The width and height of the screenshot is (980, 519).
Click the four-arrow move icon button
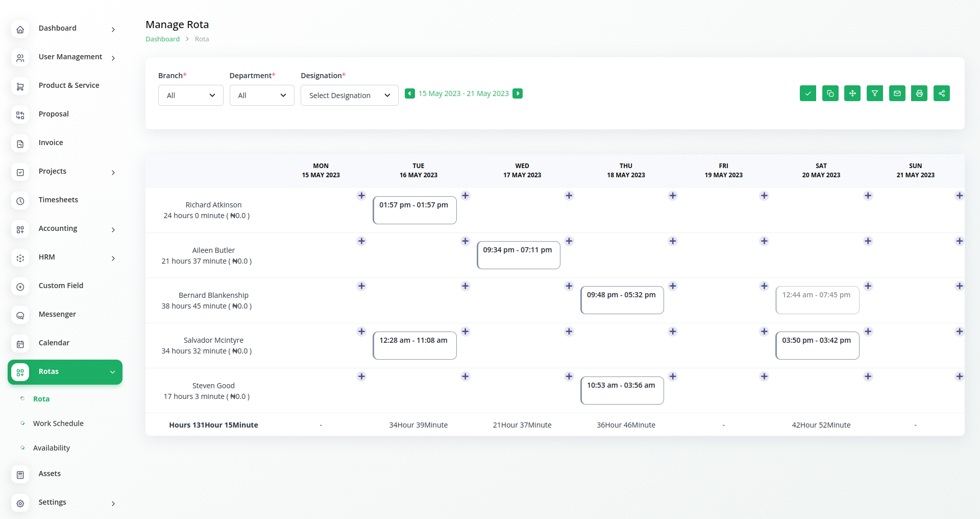(852, 93)
